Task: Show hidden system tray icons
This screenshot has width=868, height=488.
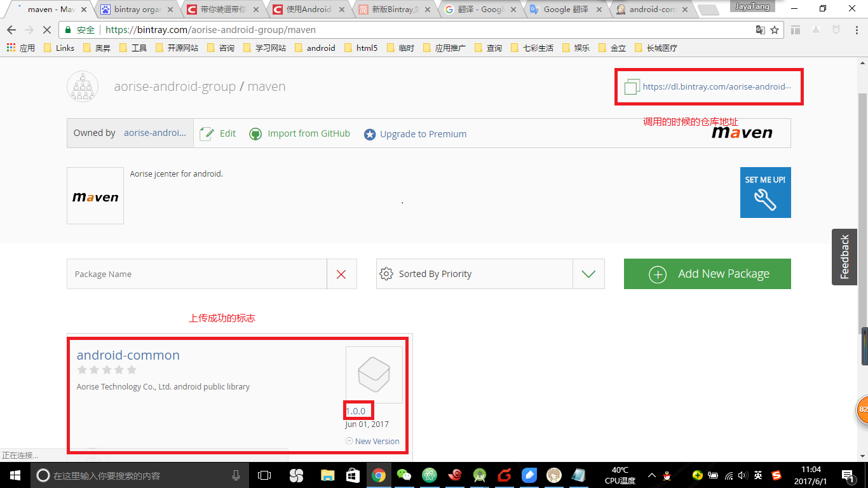Action: click(x=652, y=475)
